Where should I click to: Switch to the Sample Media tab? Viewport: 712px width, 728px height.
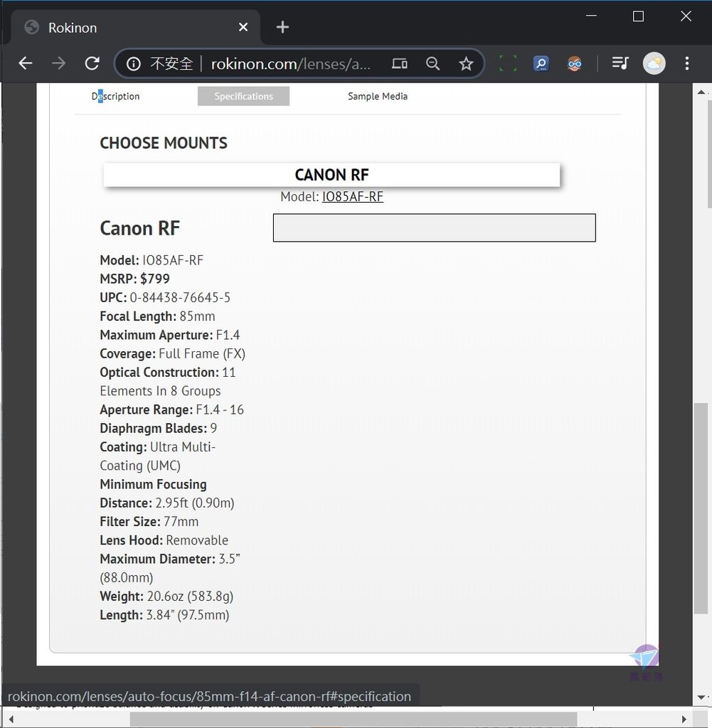tap(378, 96)
